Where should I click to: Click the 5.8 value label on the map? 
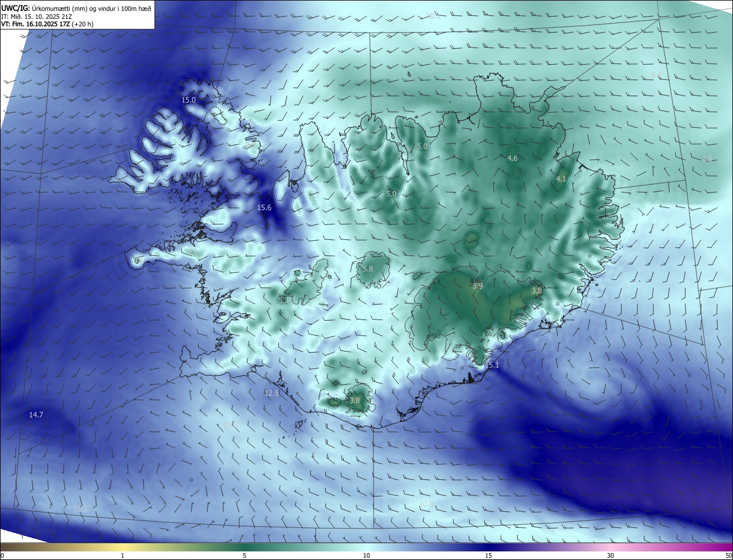[368, 269]
